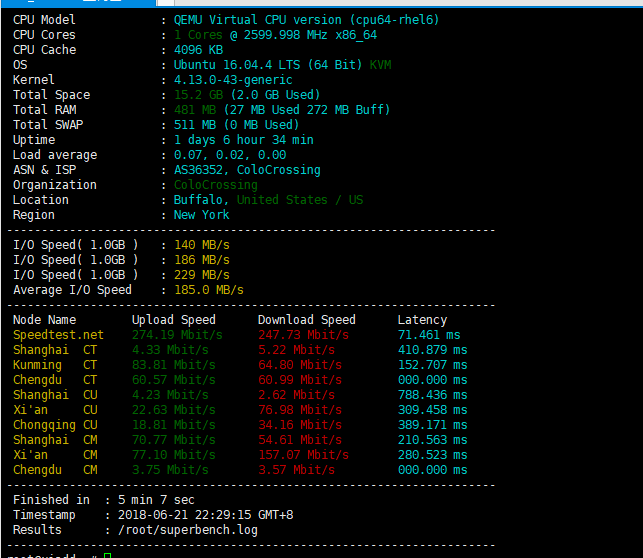Click Xi'an CU upload 22.63 Mbit/s
This screenshot has width=643, height=558.
point(173,410)
